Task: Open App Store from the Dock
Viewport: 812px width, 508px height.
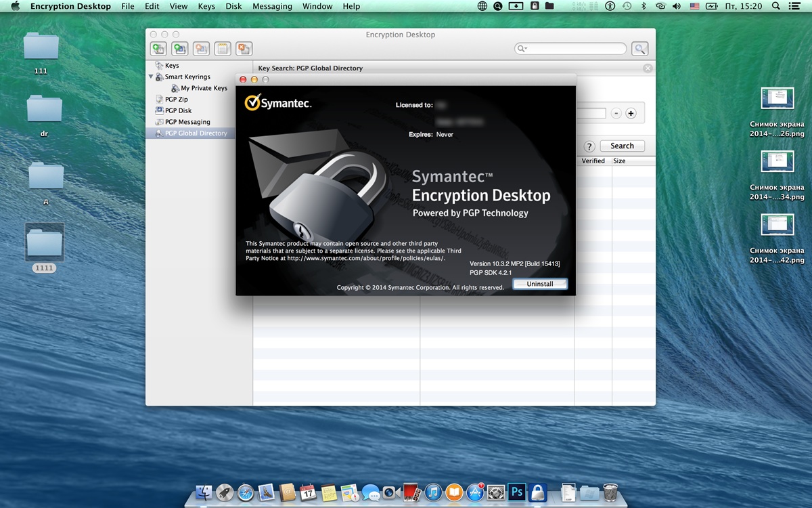Action: click(x=476, y=492)
